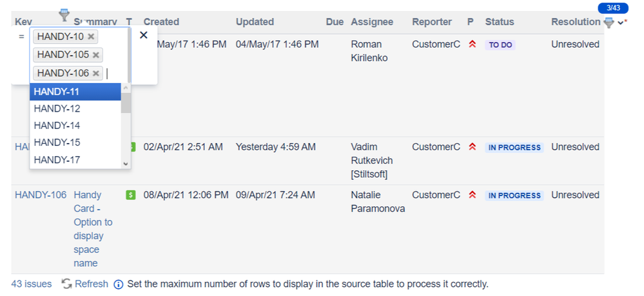The width and height of the screenshot is (644, 296).
Task: Open the filter funnel icon beside Resolution
Action: [609, 23]
